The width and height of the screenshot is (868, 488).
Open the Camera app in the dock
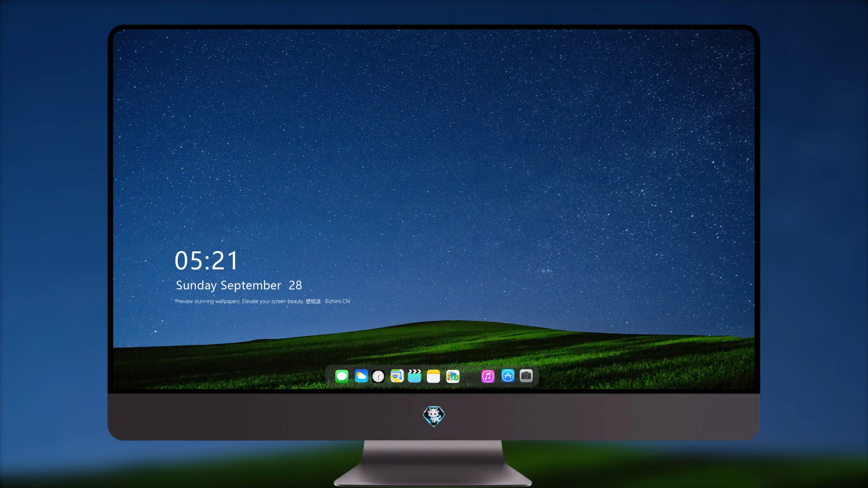click(x=526, y=375)
